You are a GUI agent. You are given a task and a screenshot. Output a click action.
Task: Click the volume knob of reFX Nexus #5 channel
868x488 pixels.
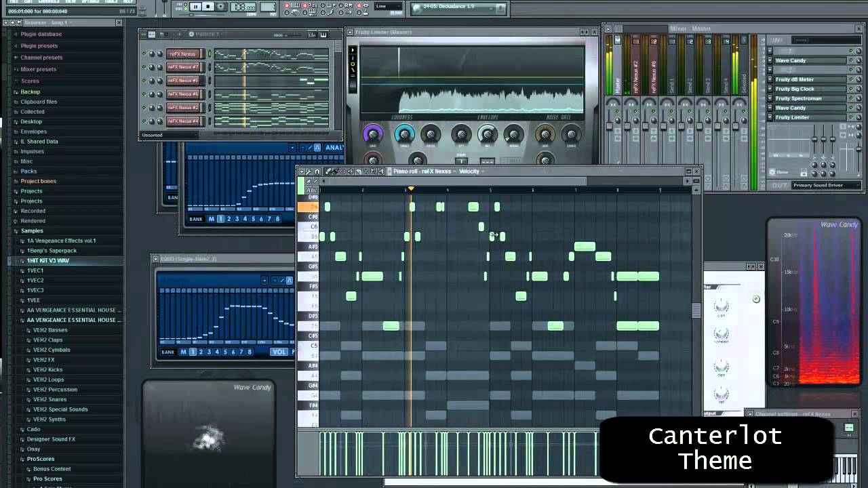(x=160, y=81)
